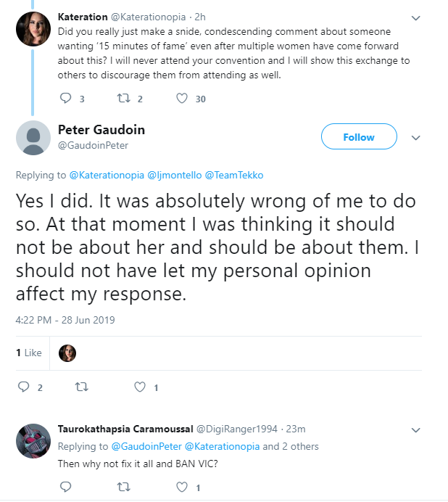Image resolution: width=448 pixels, height=502 pixels.
Task: Reply to Kateration's tweet
Action: coord(65,98)
